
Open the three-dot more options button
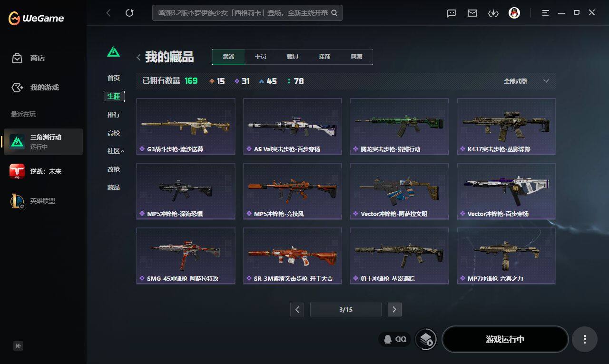(x=585, y=339)
